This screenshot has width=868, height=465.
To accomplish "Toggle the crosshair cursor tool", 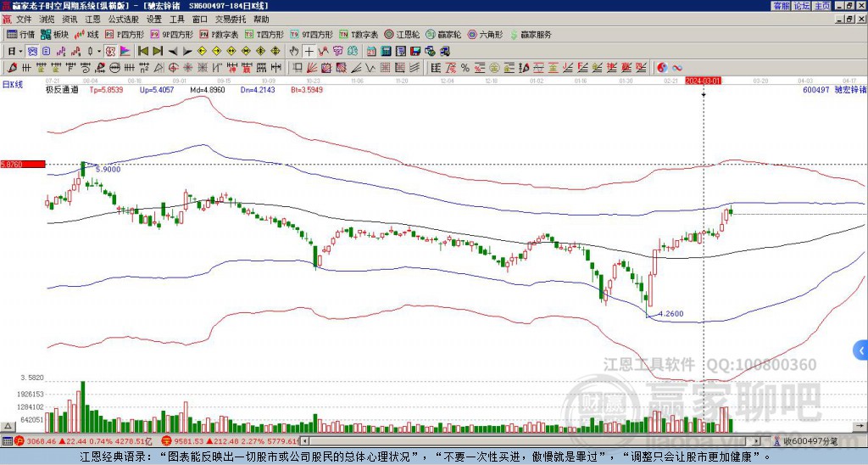I will pos(309,51).
